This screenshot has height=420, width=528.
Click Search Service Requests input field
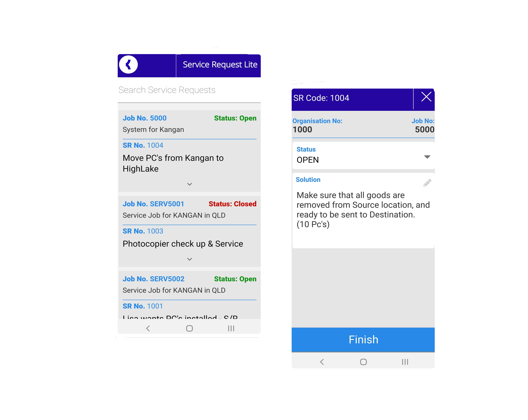tap(189, 90)
